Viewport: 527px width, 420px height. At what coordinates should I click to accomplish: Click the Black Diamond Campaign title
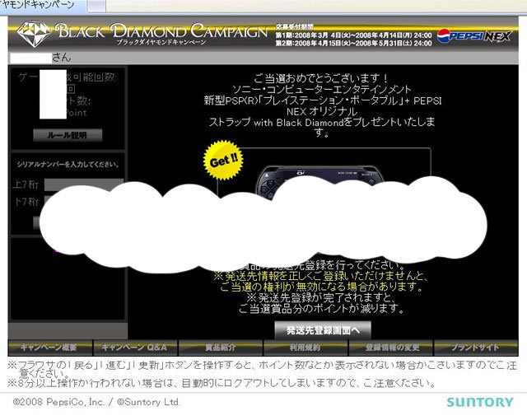coord(161,31)
